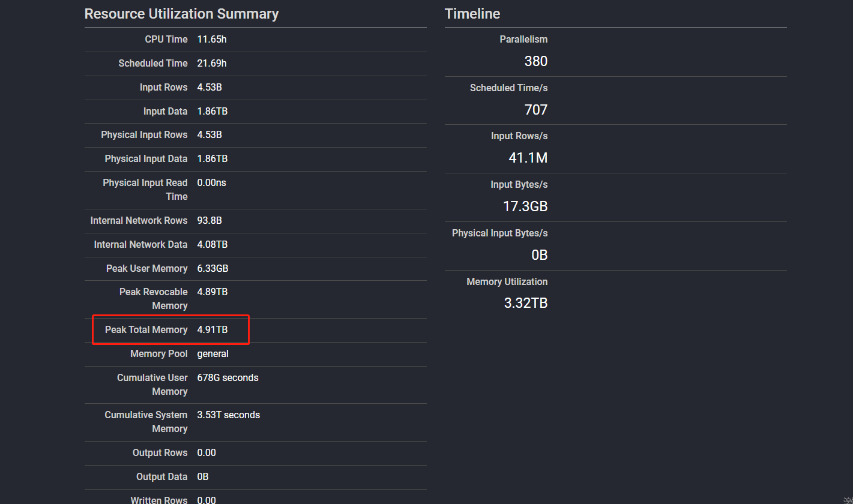Click the 6.33GB peak user memory value
Screen dimensions: 853x504
tap(212, 268)
